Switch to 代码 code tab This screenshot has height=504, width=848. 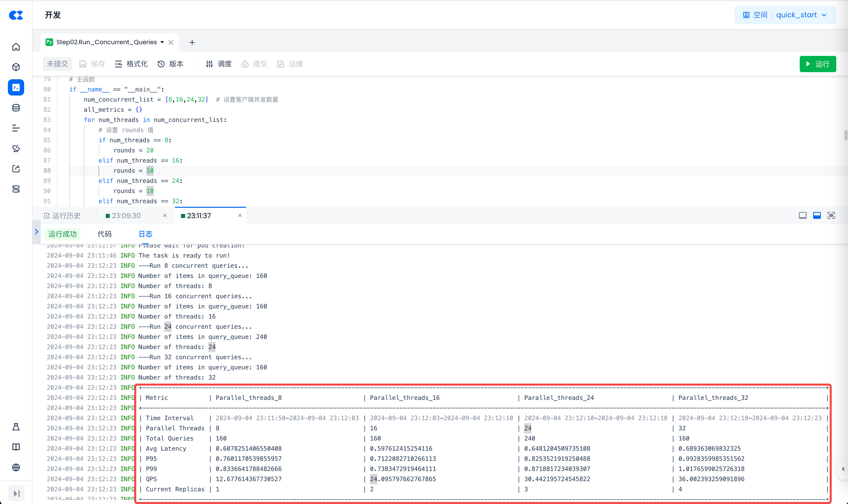pyautogui.click(x=105, y=234)
